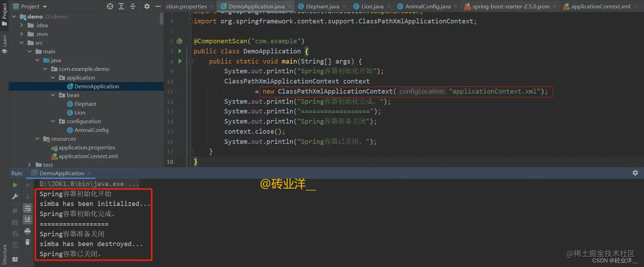Collapse the resources folder
The image size is (644, 267).
click(37, 139)
